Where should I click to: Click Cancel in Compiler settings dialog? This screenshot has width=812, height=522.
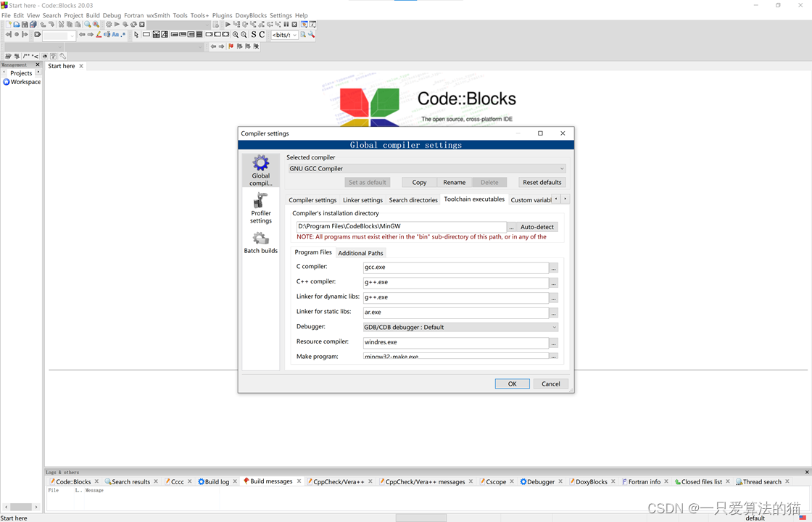pos(550,384)
